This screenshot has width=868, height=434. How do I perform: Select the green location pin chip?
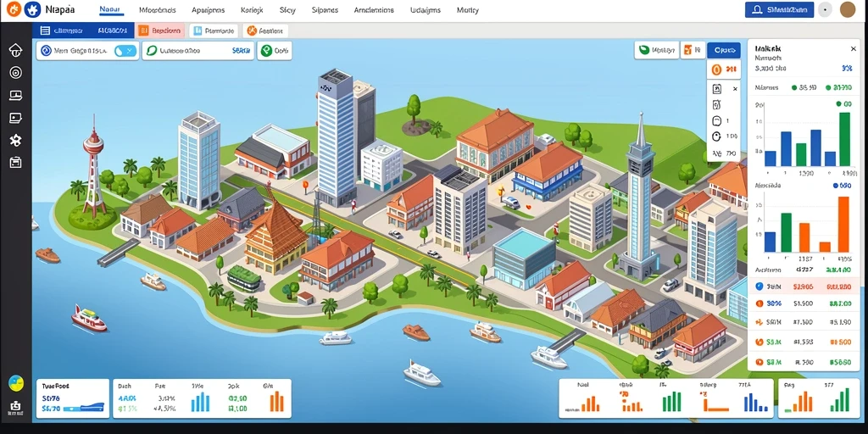(274, 51)
